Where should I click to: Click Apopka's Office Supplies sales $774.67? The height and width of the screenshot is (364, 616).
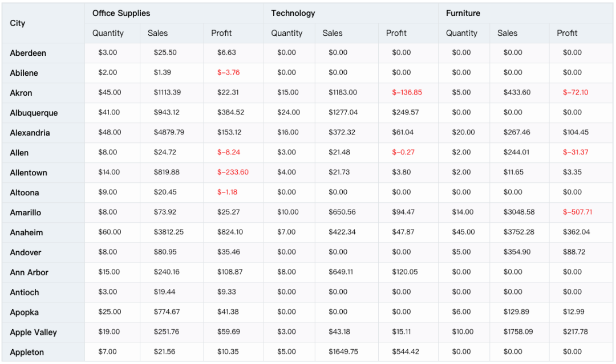pyautogui.click(x=167, y=312)
